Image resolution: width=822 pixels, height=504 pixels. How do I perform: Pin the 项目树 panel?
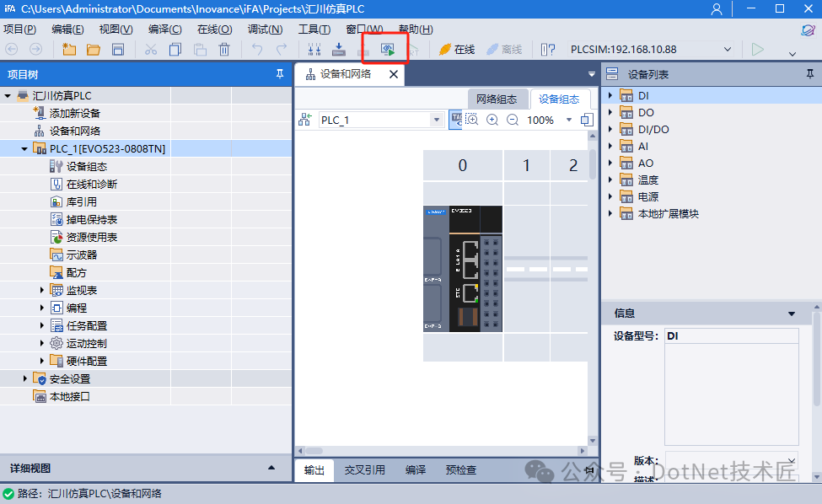(280, 74)
